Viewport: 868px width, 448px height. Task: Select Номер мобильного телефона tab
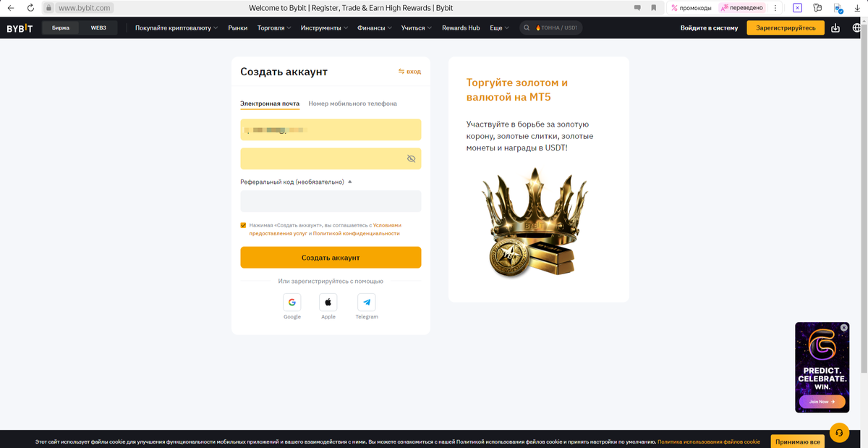click(x=352, y=103)
